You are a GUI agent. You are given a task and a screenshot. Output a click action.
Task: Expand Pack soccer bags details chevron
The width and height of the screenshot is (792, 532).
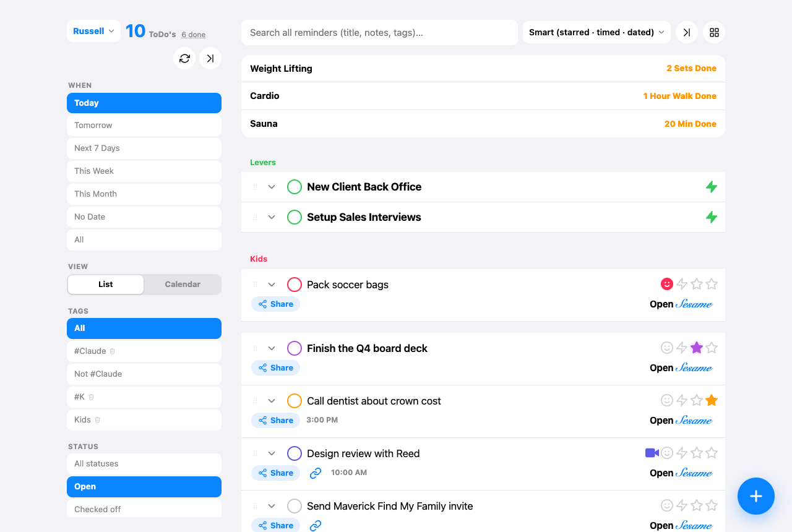pyautogui.click(x=272, y=285)
